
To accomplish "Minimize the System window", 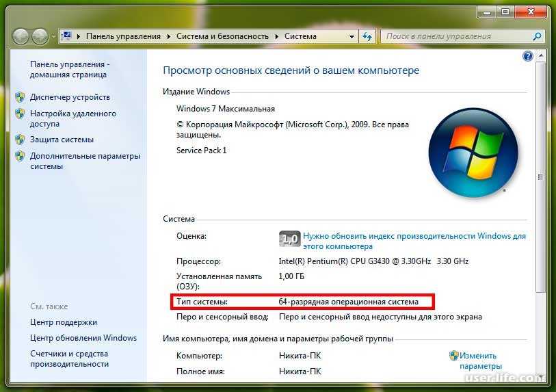I will tap(487, 12).
